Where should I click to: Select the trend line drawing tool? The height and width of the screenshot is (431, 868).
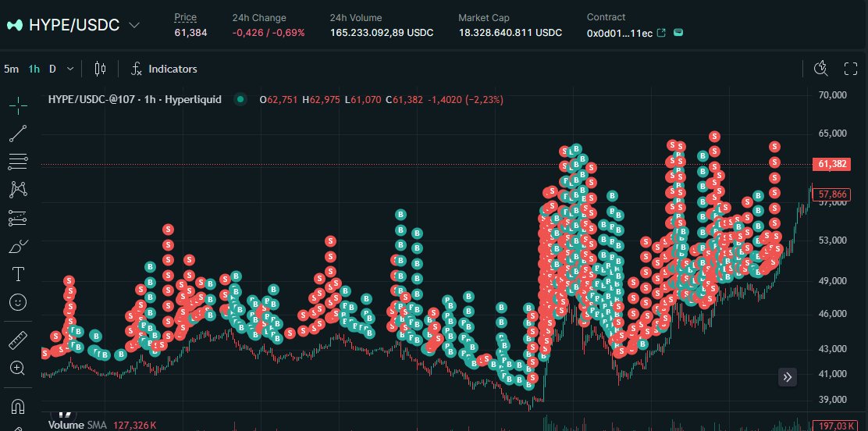click(18, 134)
